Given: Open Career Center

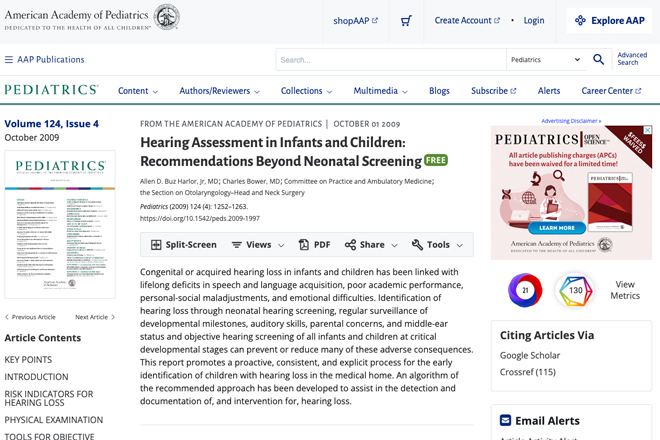Looking at the screenshot, I should (x=611, y=91).
